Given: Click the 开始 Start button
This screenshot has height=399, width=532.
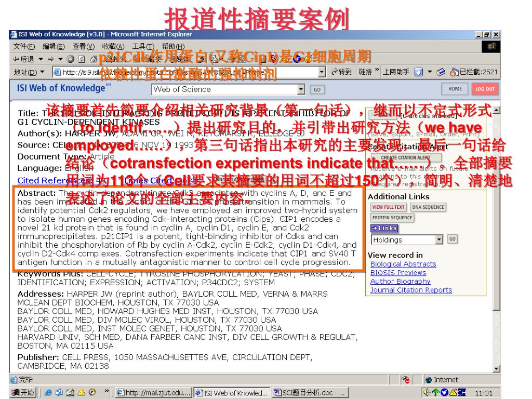Looking at the screenshot, I should coord(23,393).
